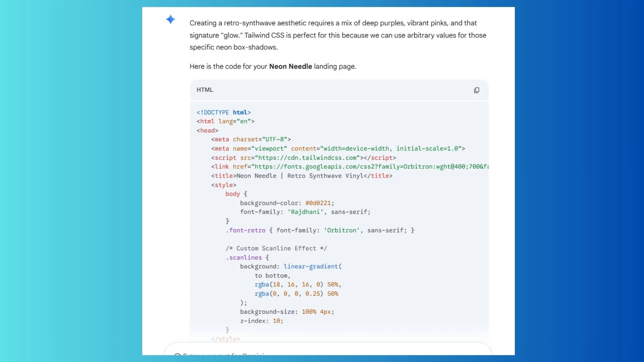Click the linear-gradient background declaration
This screenshot has height=362, width=644.
(290, 266)
